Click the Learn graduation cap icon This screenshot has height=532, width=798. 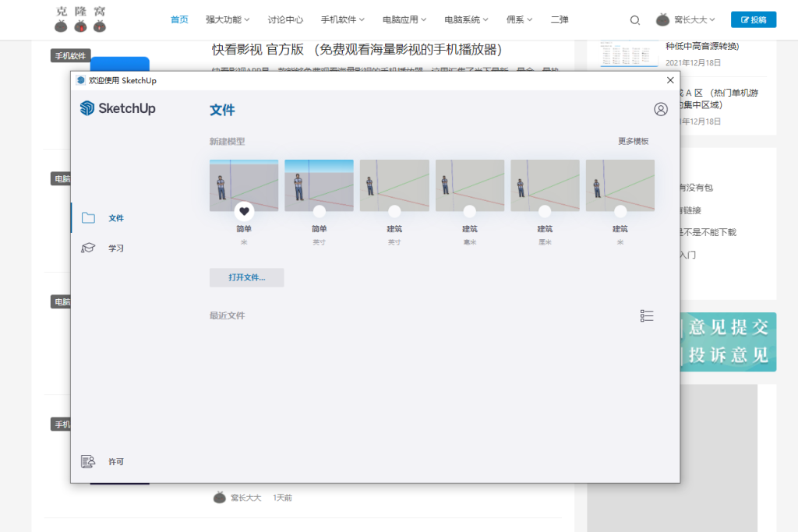pyautogui.click(x=88, y=248)
